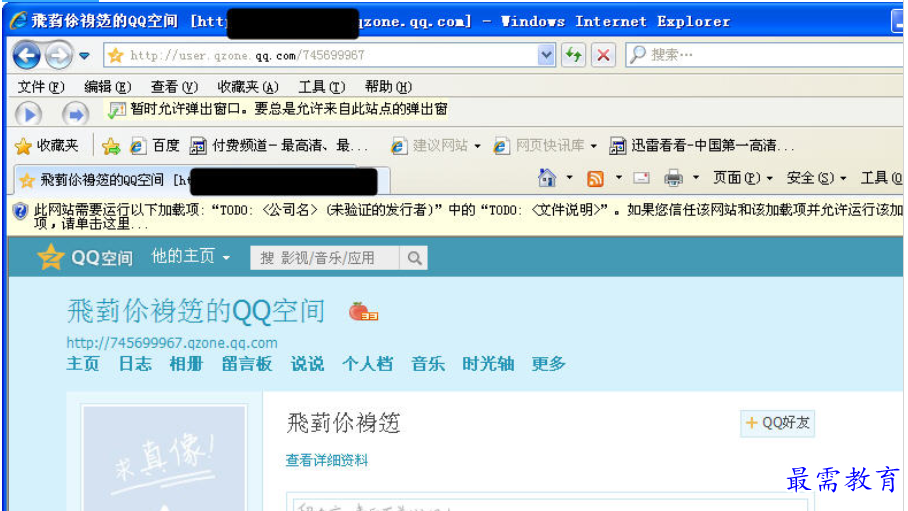Click the green Refresh arrows icon
The width and height of the screenshot is (908, 511).
573,55
